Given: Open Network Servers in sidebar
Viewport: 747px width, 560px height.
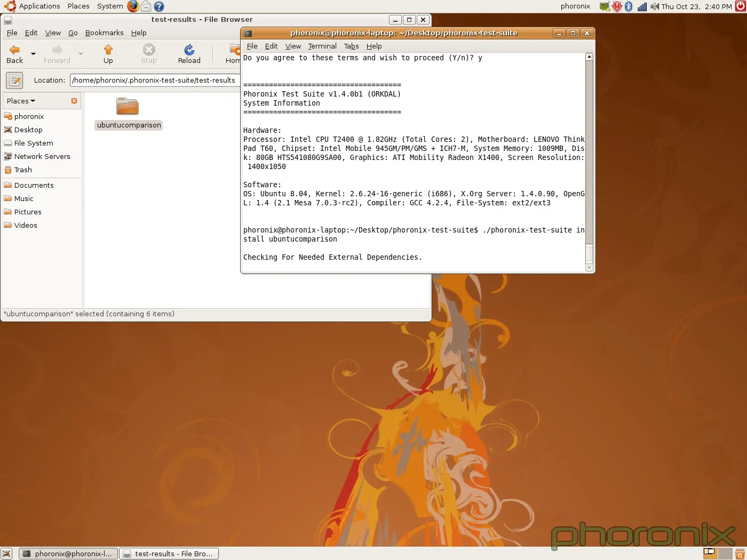Looking at the screenshot, I should [41, 156].
